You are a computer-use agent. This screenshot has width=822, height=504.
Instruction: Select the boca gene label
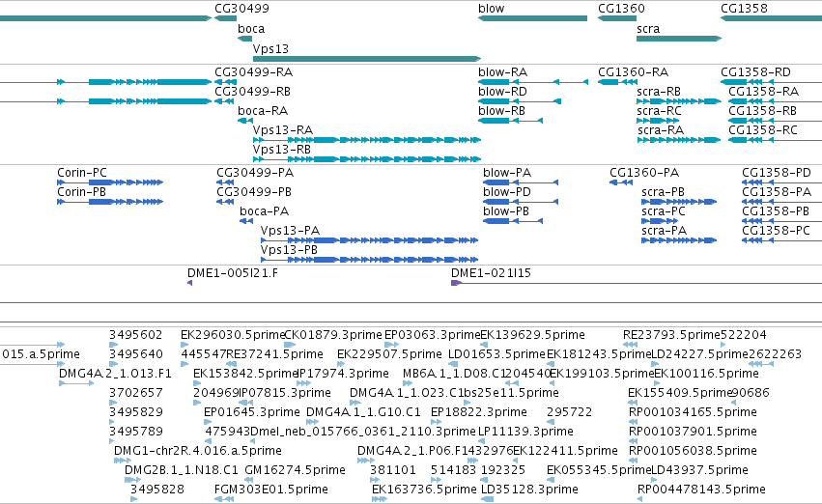pos(251,29)
